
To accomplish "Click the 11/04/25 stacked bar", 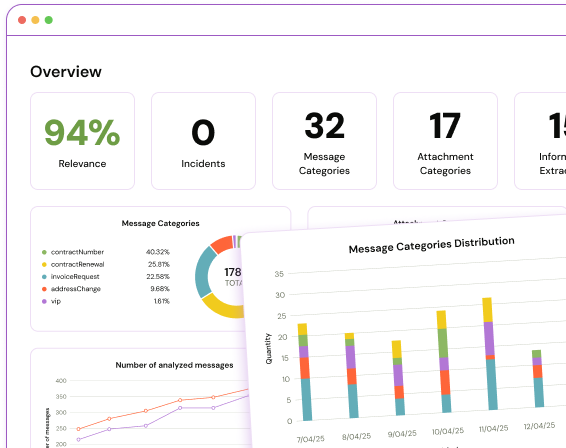I will [490, 354].
